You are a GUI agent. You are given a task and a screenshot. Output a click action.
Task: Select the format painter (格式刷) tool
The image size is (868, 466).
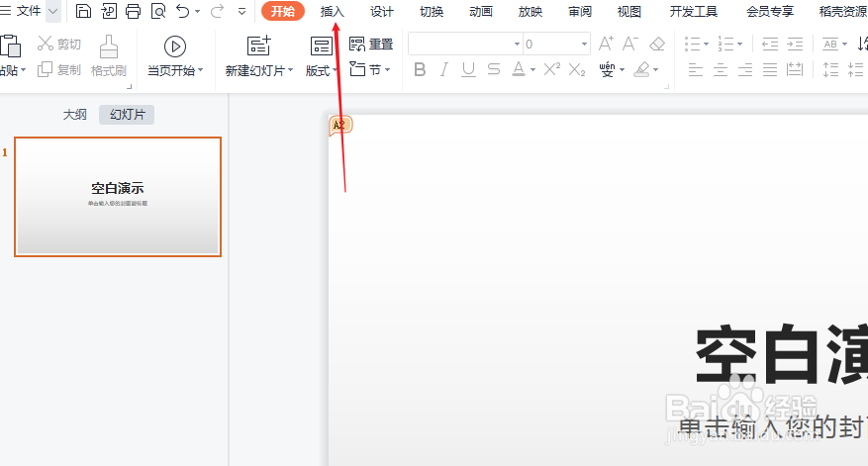(109, 55)
